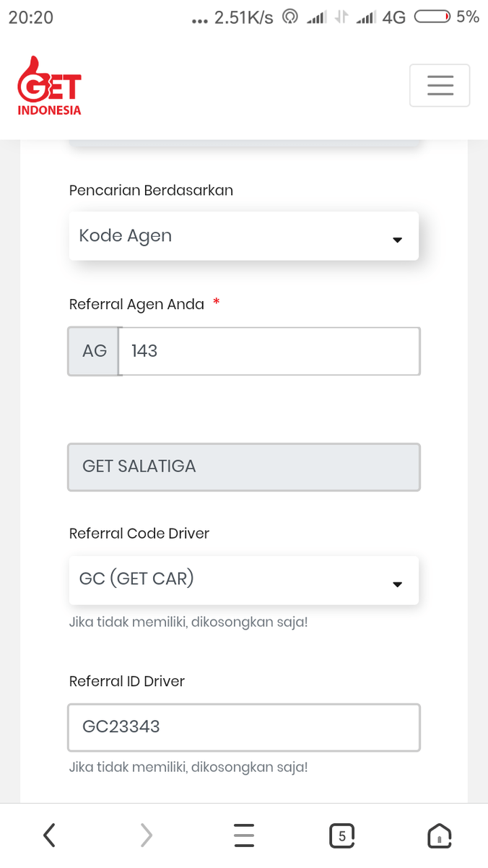This screenshot has width=488, height=868.
Task: Tap the 4G network signal indicator
Action: pyautogui.click(x=393, y=17)
